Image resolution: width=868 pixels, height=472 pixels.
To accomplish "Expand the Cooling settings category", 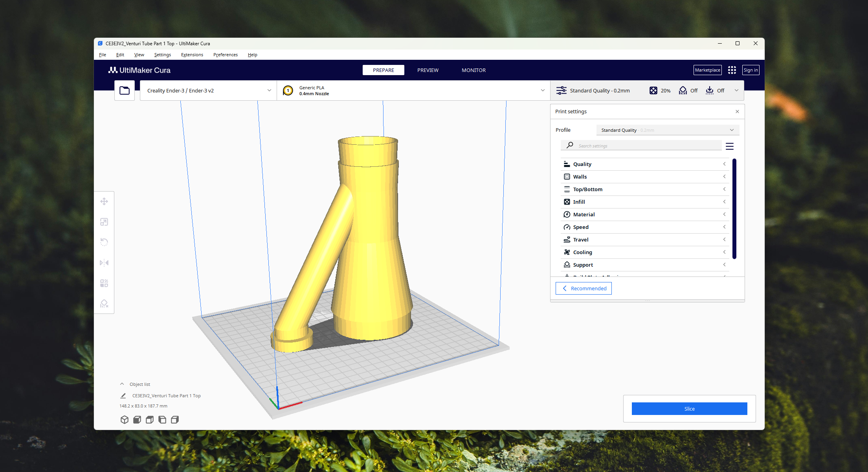I will (x=645, y=252).
